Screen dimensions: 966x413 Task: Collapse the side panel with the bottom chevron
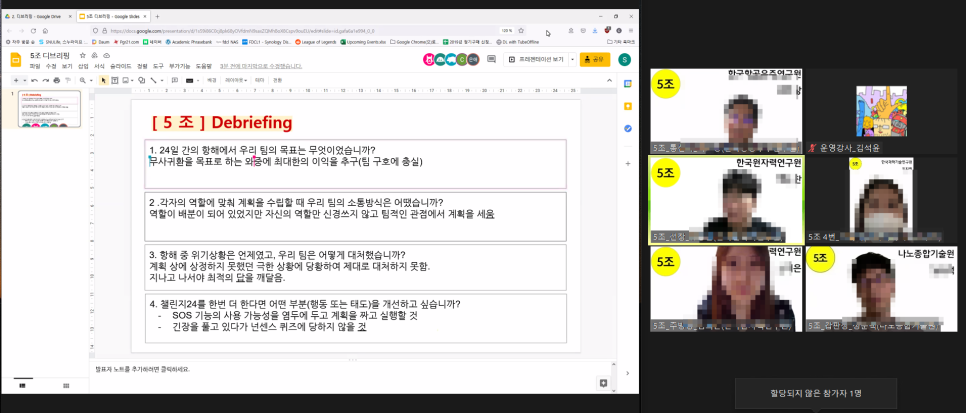628,373
